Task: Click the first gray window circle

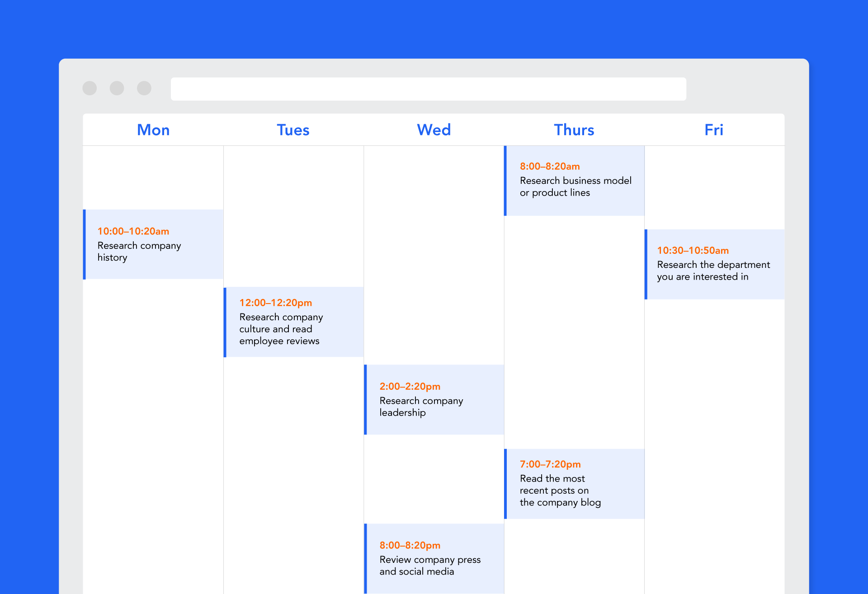Action: [90, 88]
